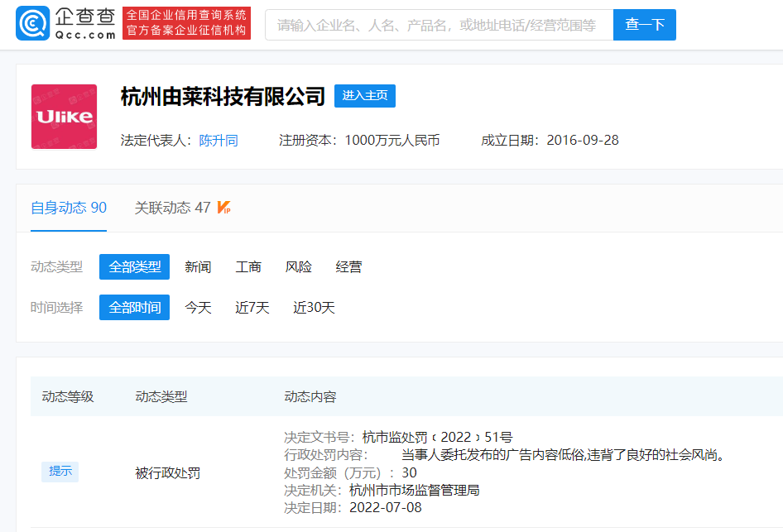Filter dynamics by 风险 type
This screenshot has width=783, height=532.
[x=299, y=266]
